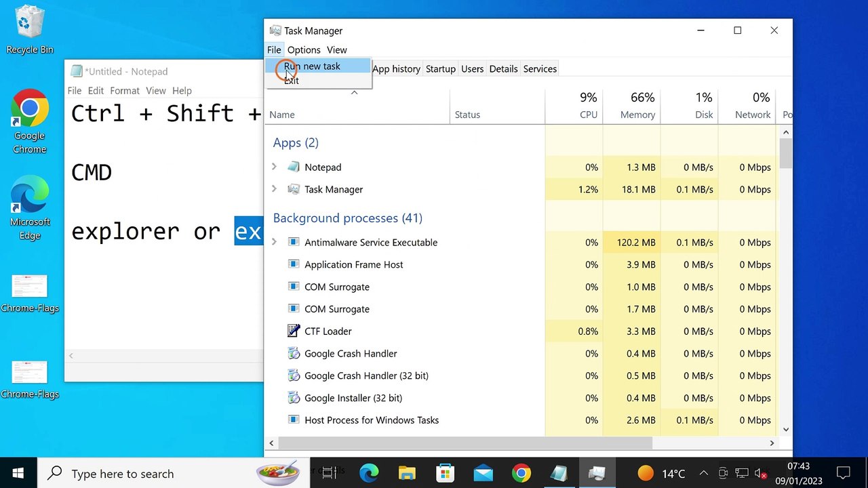Open Notepad View menu
868x488 pixels.
[155, 90]
